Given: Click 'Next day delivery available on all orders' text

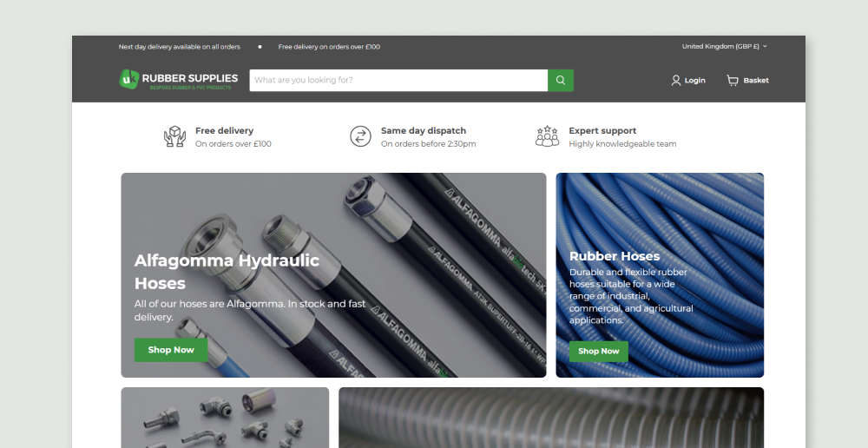Looking at the screenshot, I should coord(180,47).
